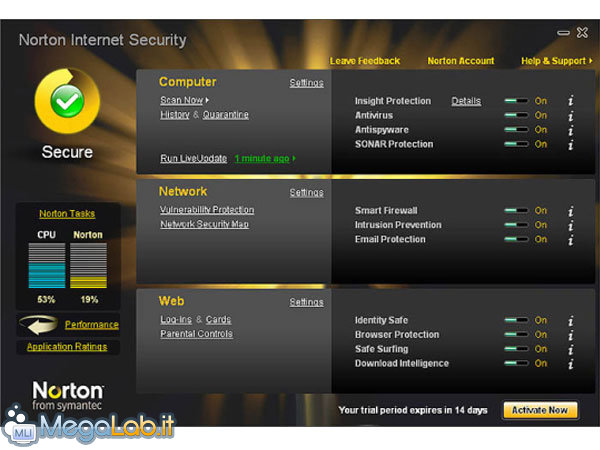
Task: Toggle the Identity Safe switch
Action: [516, 320]
